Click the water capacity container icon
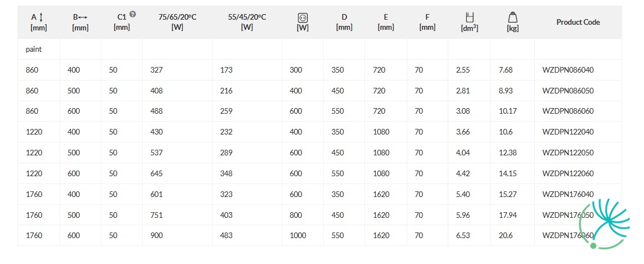This screenshot has width=644, height=264. tap(470, 17)
